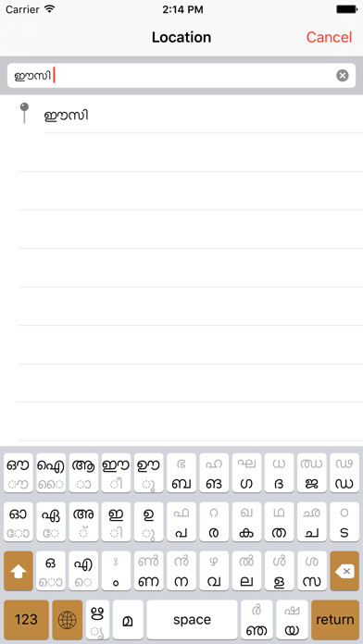Switch to the 123 numeric keyboard
The height and width of the screenshot is (644, 363).
[26, 619]
